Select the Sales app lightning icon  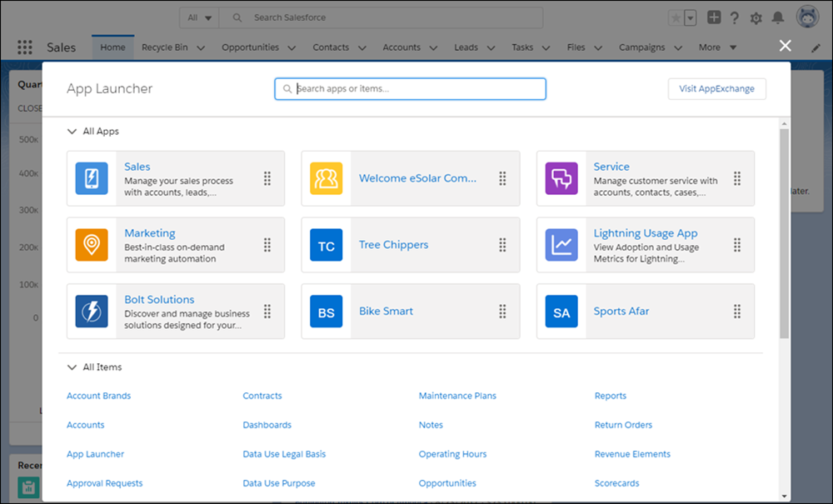pos(92,178)
